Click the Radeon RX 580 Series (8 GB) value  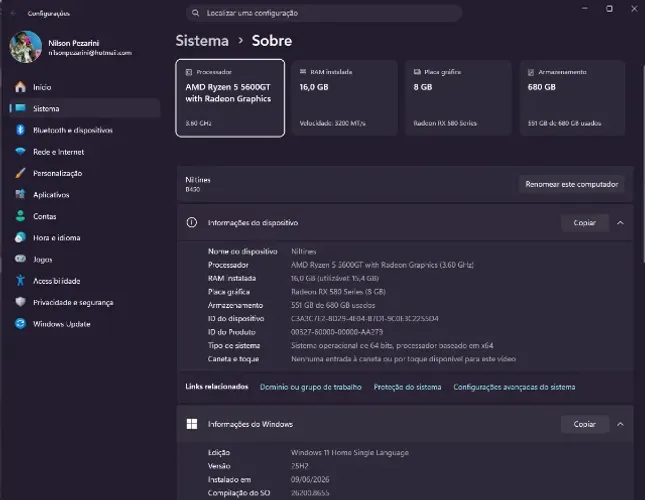click(x=338, y=292)
